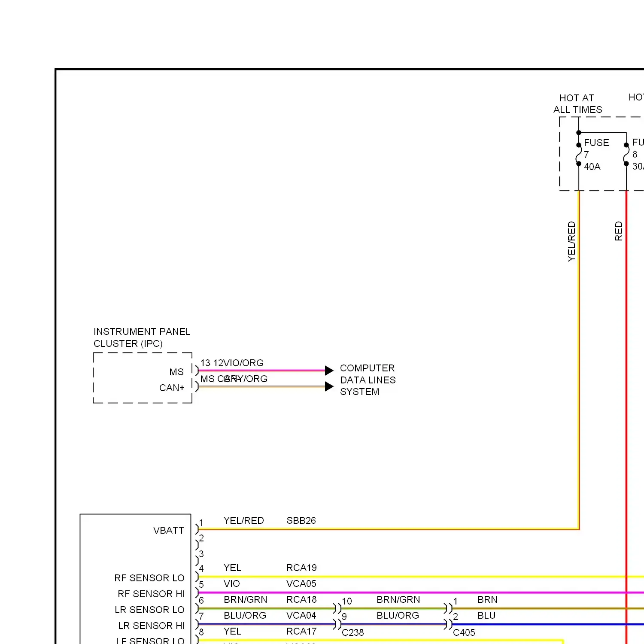644x644 pixels.
Task: Select "INSTRUMENT PANEL CLUSTER (IPC)" heading
Action: (142, 337)
